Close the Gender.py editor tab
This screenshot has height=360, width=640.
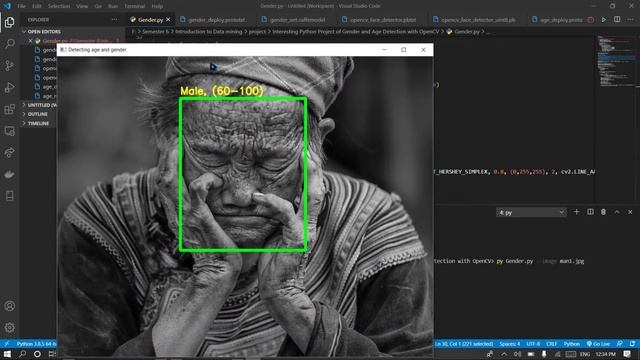[168, 20]
